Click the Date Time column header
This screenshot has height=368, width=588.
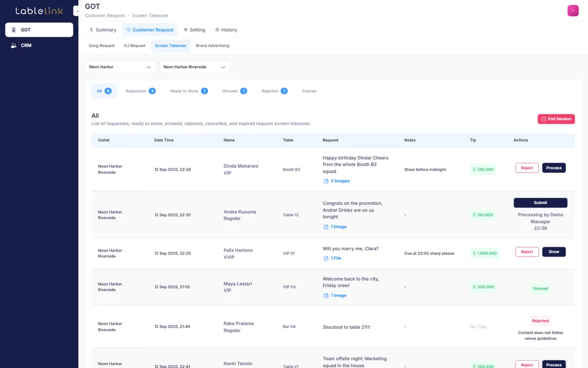point(164,140)
